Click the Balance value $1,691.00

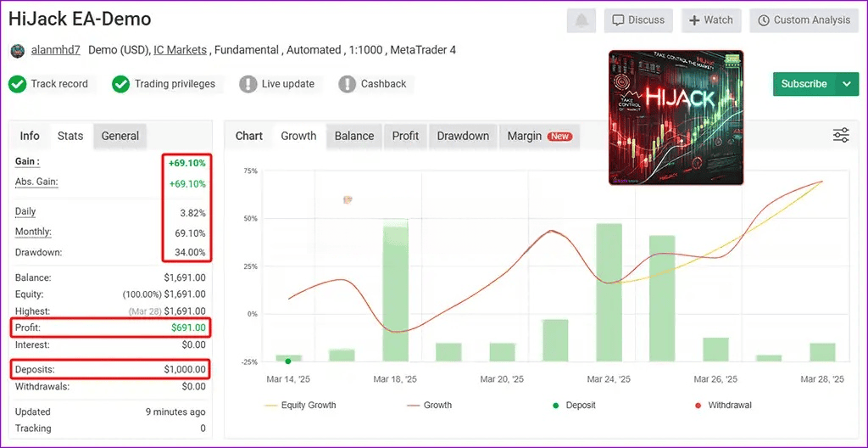click(185, 277)
